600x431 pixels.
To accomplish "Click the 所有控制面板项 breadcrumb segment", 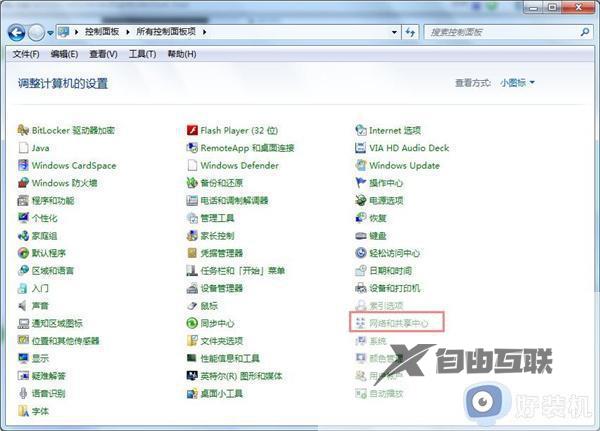I will point(166,31).
